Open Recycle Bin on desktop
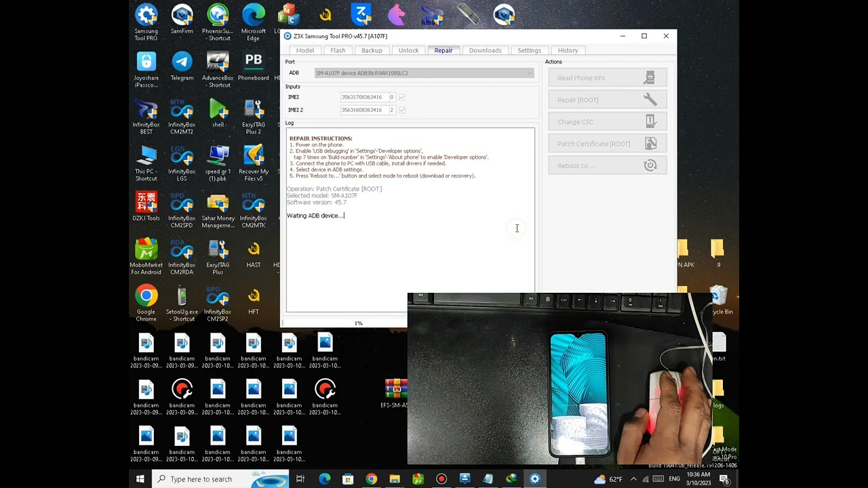This screenshot has height=488, width=868. pos(720,300)
